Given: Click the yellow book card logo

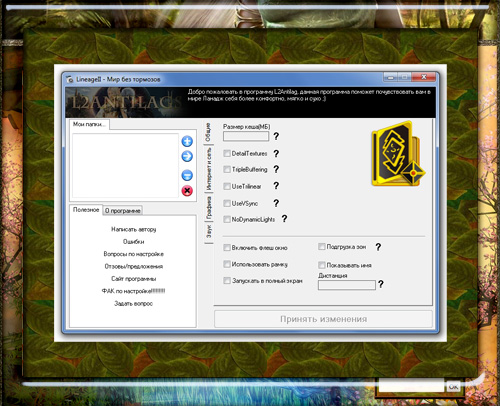Looking at the screenshot, I should [398, 154].
